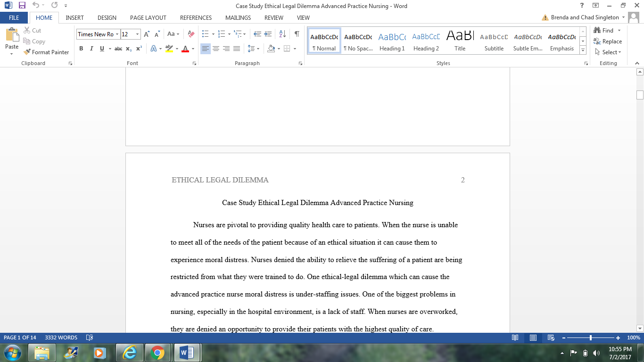
Task: Open the FILE tab
Action: [14, 17]
